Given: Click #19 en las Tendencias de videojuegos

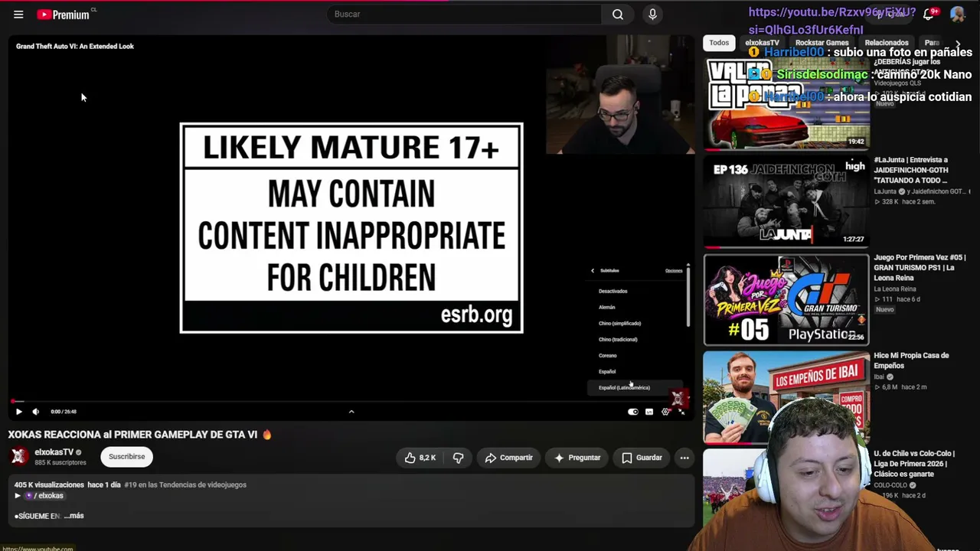Looking at the screenshot, I should (185, 484).
